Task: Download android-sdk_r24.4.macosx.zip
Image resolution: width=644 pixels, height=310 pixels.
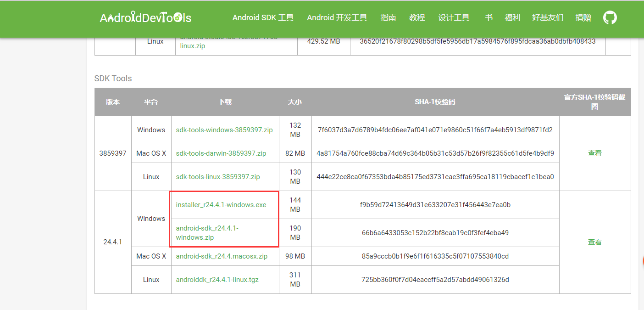Action: click(x=222, y=256)
